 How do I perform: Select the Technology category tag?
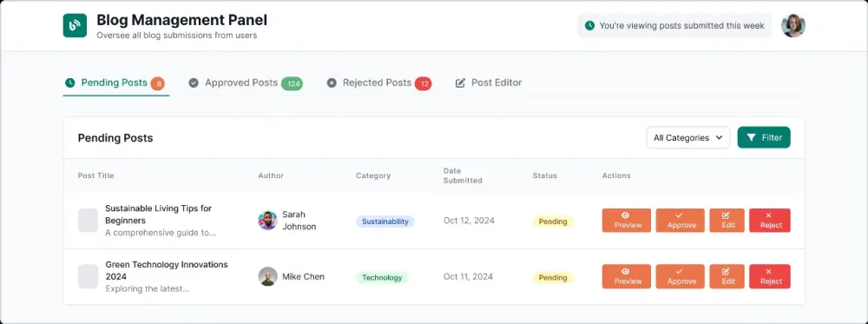pyautogui.click(x=382, y=277)
